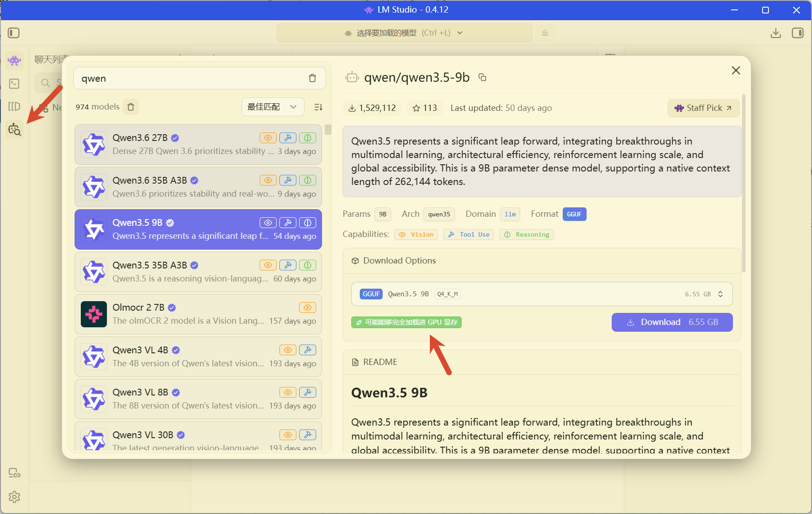Clear the qwen search text with trash icon
812x514 pixels.
[313, 79]
